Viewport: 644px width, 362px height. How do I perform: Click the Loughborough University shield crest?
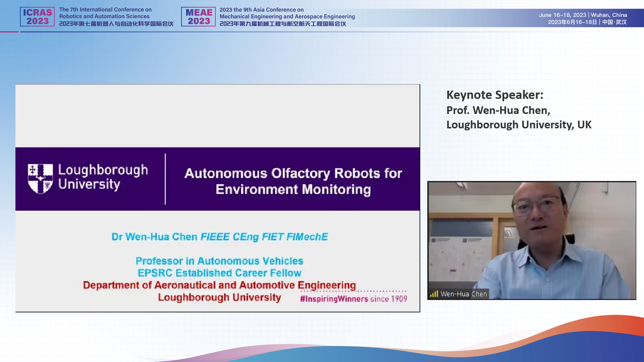(x=40, y=179)
